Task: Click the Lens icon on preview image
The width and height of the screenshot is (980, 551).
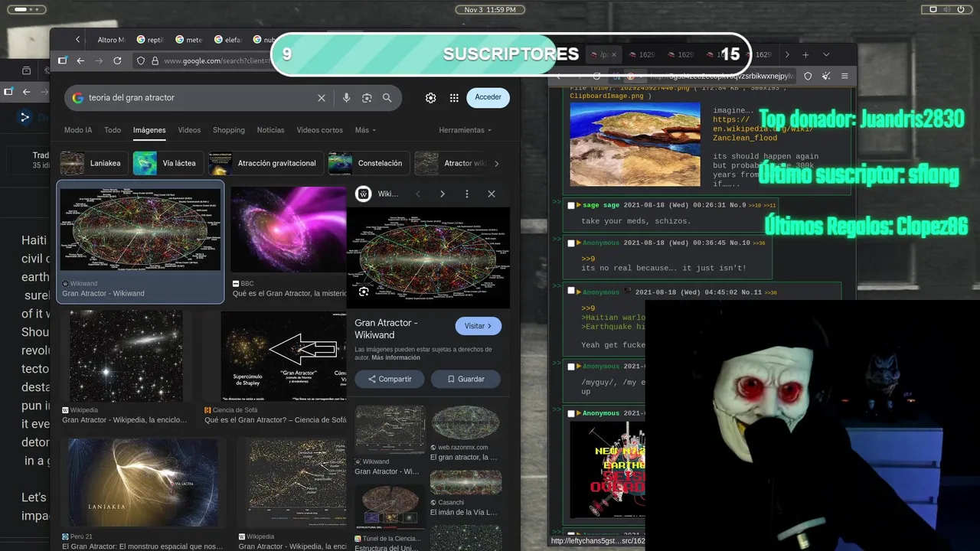Action: pos(364,292)
